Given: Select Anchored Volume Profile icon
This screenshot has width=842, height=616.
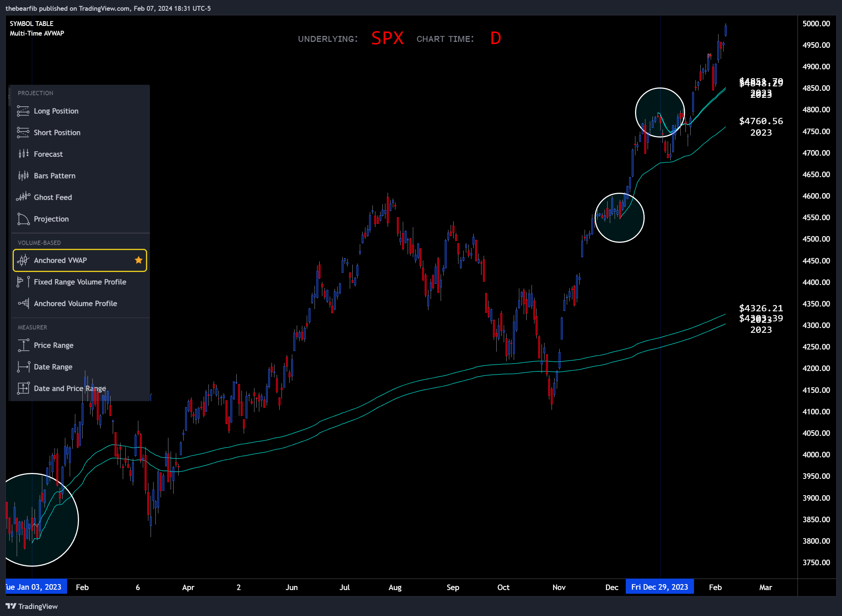Looking at the screenshot, I should pos(23,304).
